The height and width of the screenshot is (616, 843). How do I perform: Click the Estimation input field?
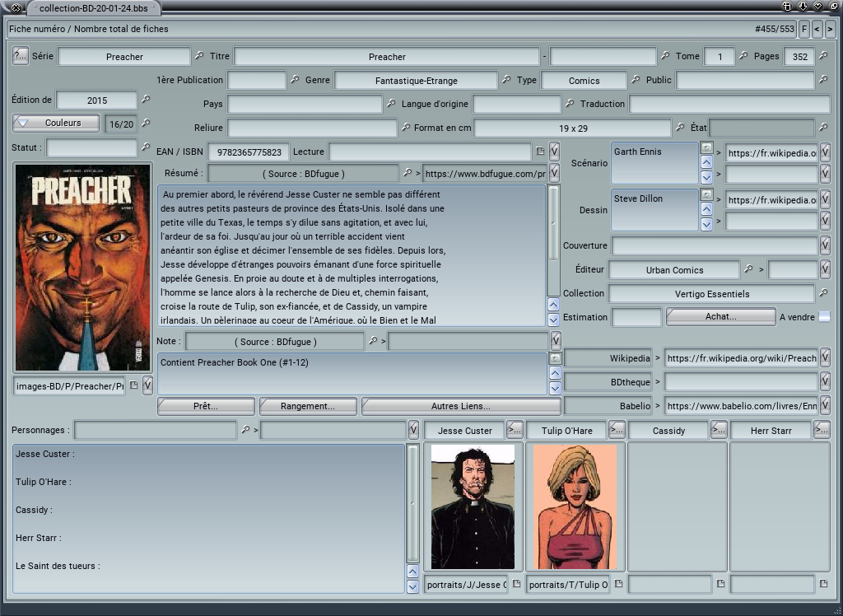636,317
